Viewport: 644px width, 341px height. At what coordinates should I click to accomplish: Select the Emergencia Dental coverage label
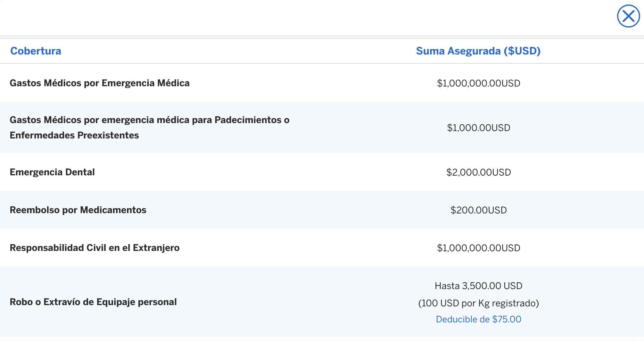tap(52, 172)
